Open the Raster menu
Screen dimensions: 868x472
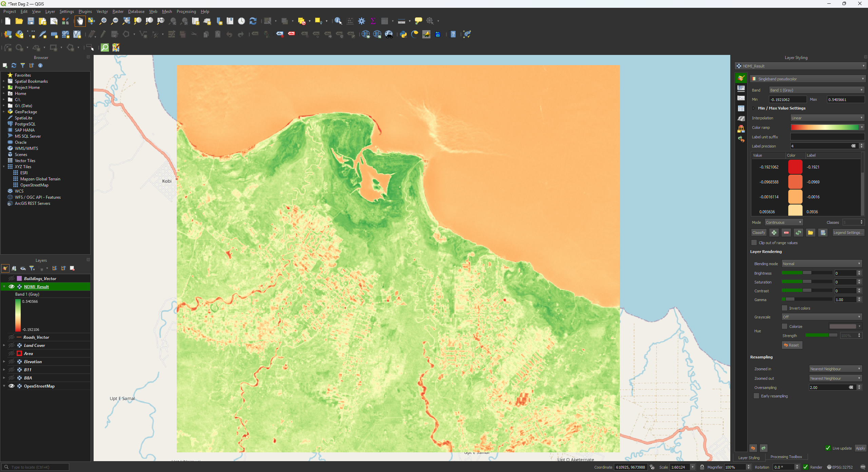(x=118, y=12)
